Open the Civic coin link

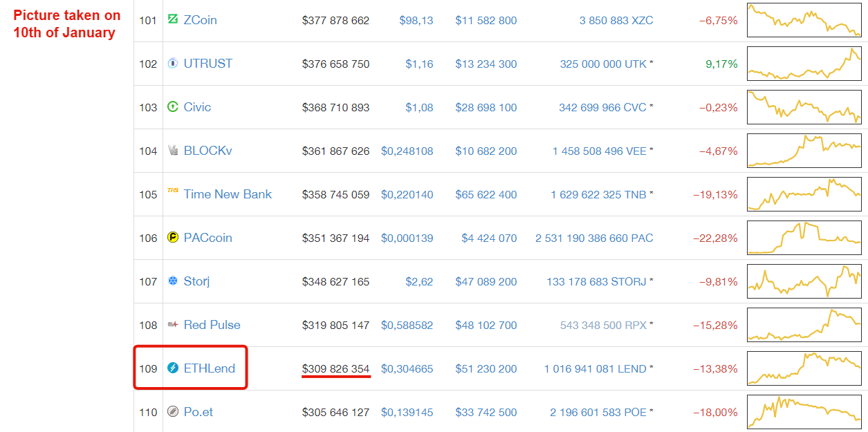pyautogui.click(x=197, y=107)
